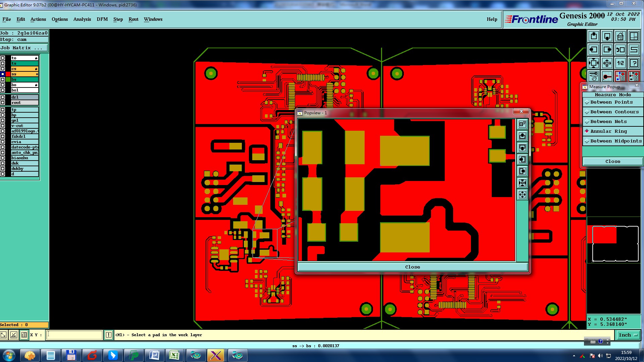Click the display settings wrench-and-palette icon
Screen dimensions: 644x362
tap(594, 76)
